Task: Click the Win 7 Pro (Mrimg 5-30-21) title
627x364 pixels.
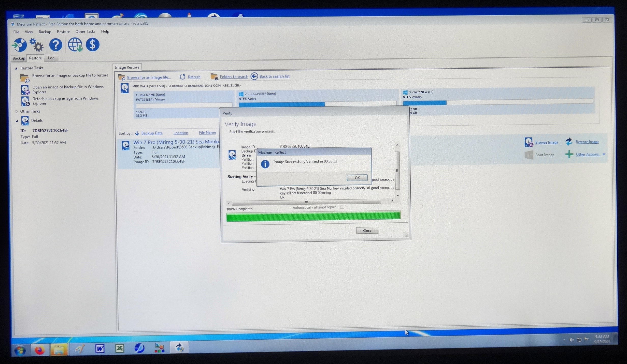Action: coord(176,142)
